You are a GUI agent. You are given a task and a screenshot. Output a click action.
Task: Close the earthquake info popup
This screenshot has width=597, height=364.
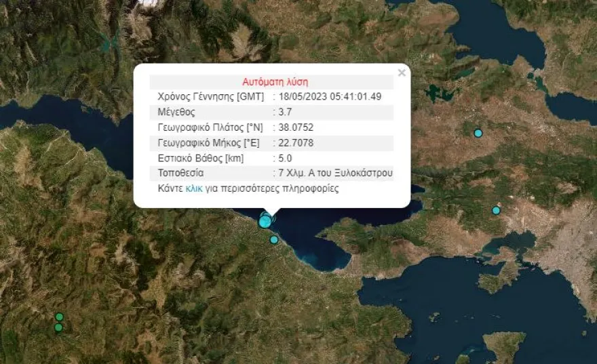click(x=402, y=73)
